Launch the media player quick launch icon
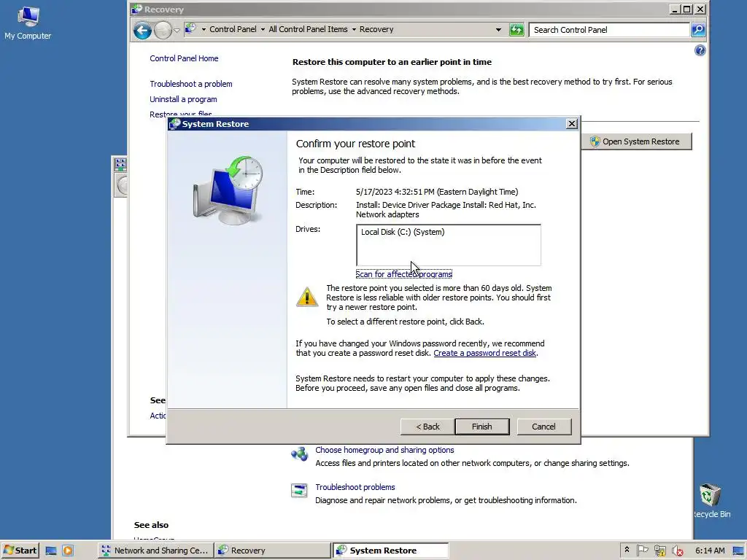Viewport: 747px width, 560px height. click(68, 551)
